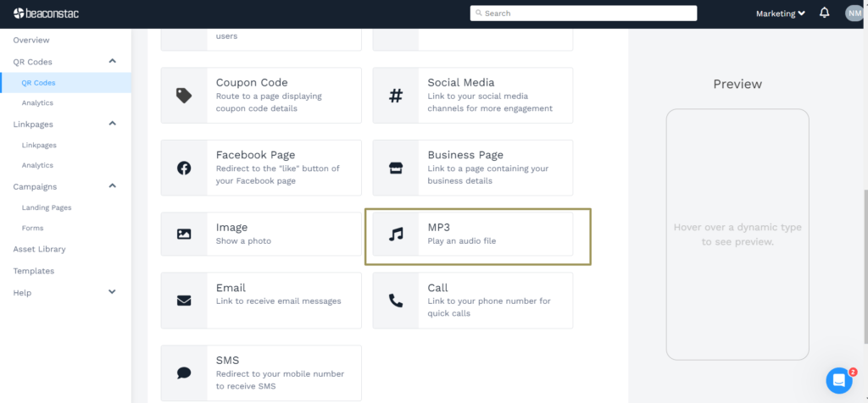Collapse the QR Codes sidebar section

(x=113, y=62)
